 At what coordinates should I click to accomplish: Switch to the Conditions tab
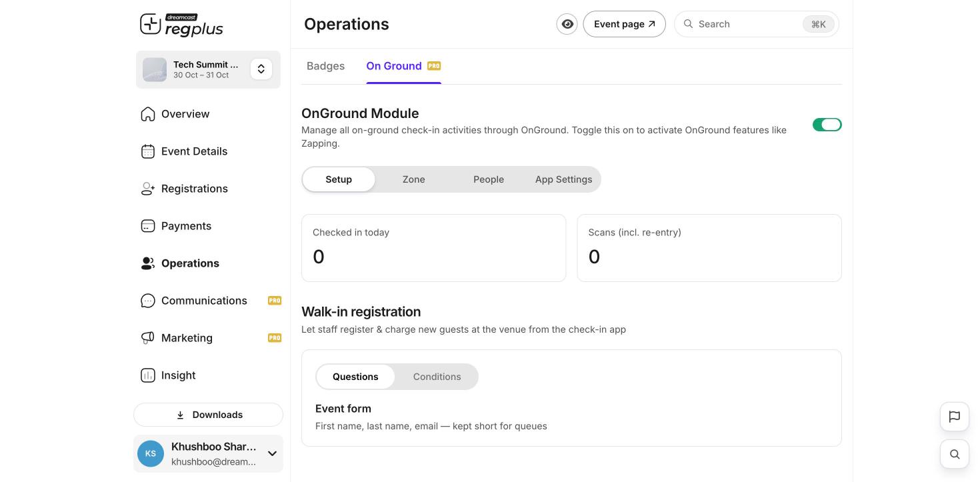(x=437, y=377)
